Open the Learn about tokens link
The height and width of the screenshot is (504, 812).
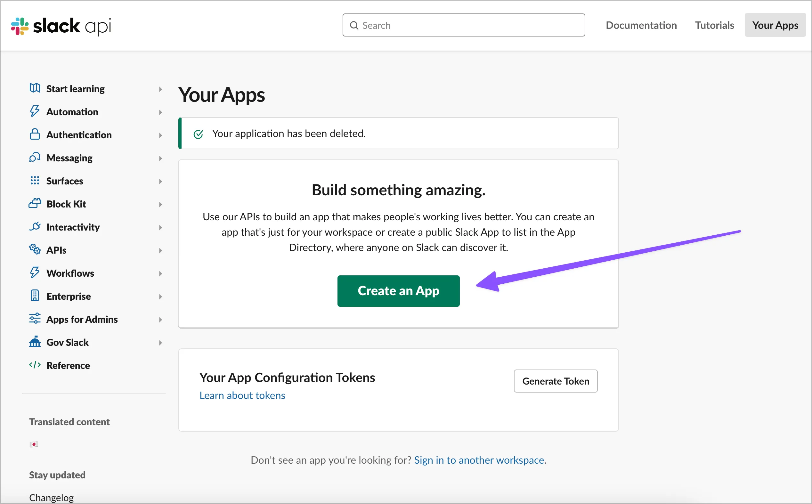coord(242,395)
